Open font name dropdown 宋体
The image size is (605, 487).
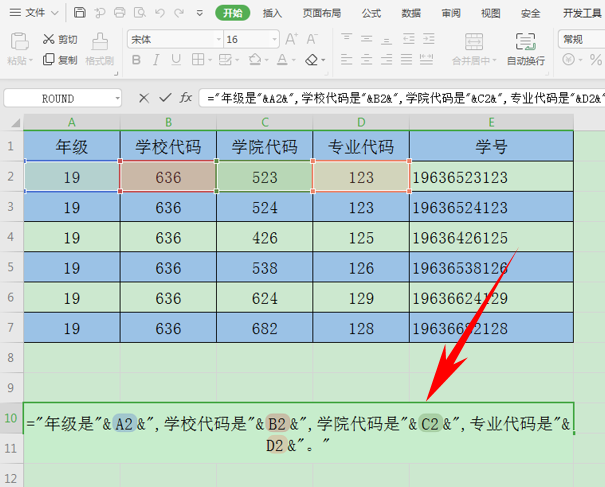coord(219,39)
